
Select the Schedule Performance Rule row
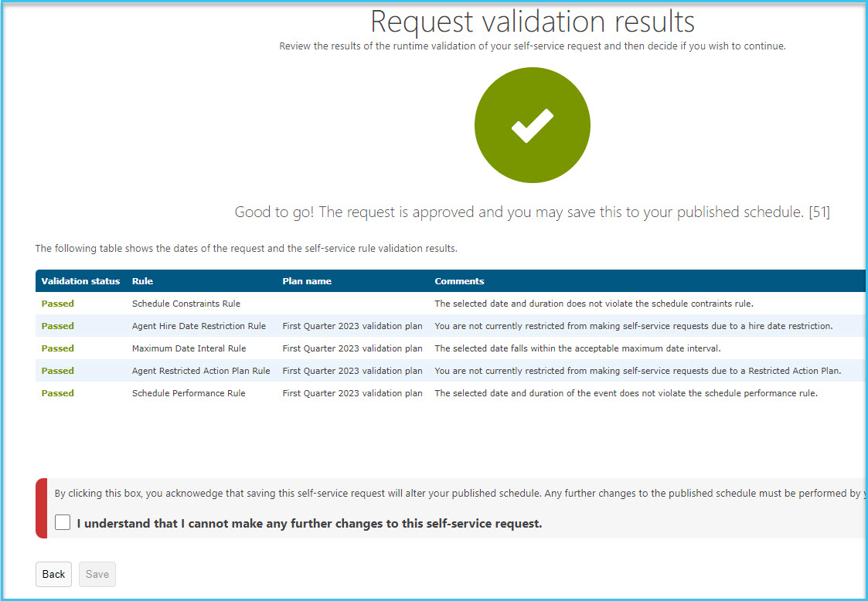(x=450, y=393)
